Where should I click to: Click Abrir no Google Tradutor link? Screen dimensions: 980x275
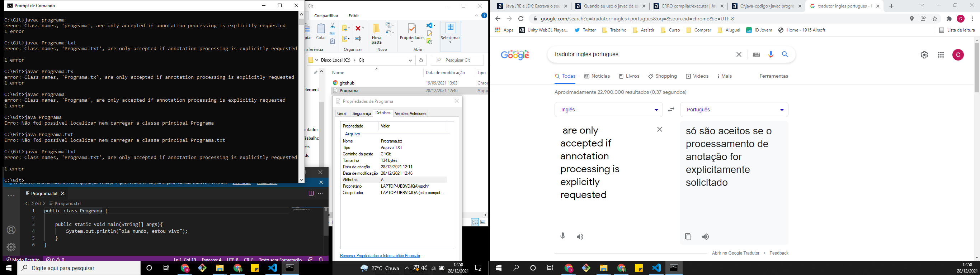click(x=735, y=253)
